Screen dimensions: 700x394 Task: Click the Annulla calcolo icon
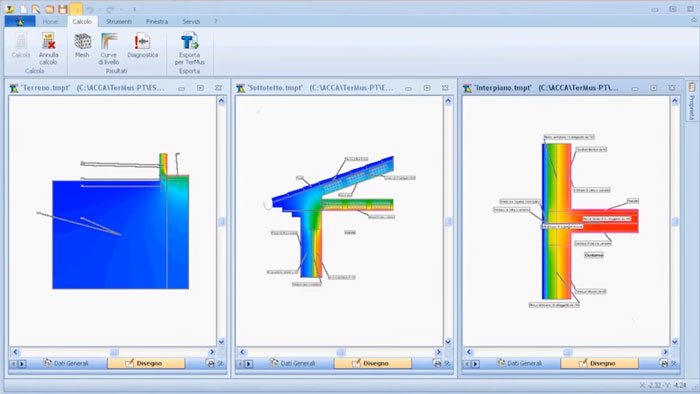[x=48, y=49]
